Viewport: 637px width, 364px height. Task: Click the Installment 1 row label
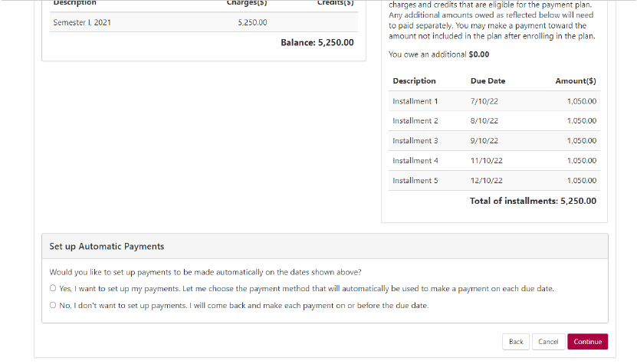coord(415,101)
